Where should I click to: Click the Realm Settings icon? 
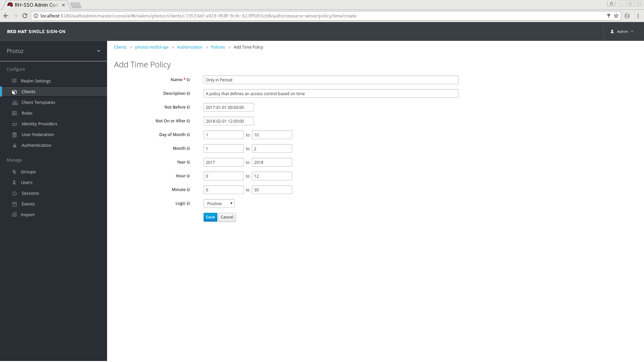pyautogui.click(x=14, y=80)
